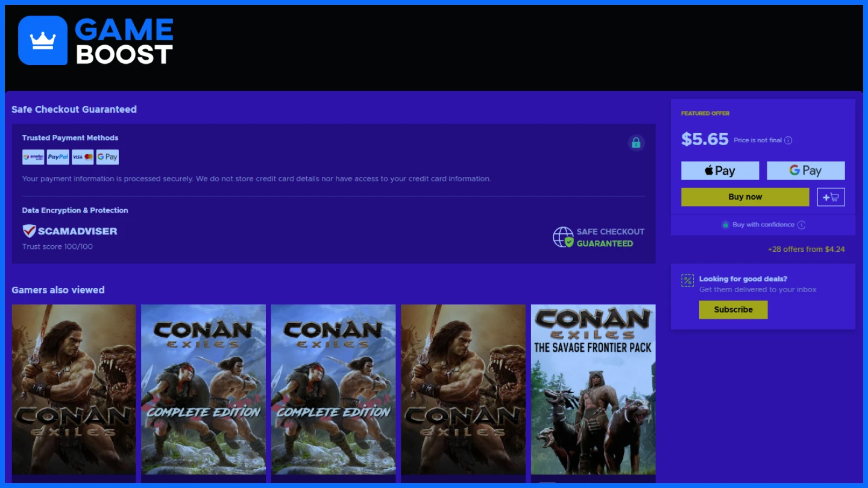Click the green lock icon beside Buy with confidence
This screenshot has width=868, height=488.
pyautogui.click(x=726, y=225)
